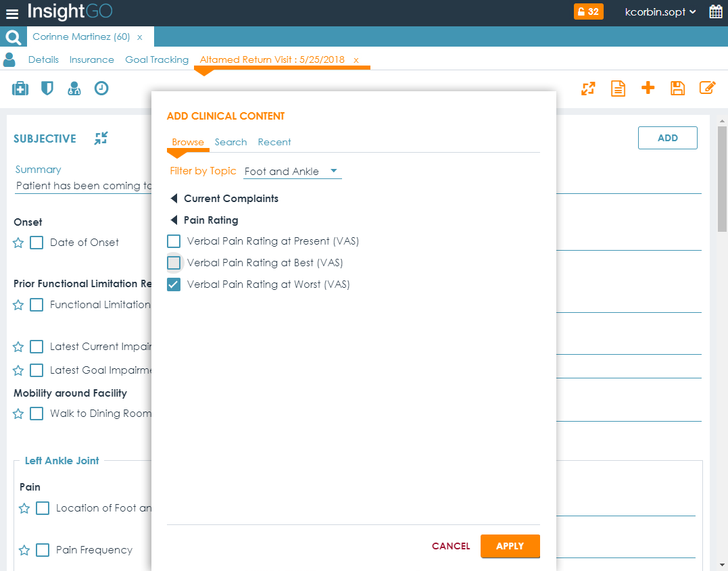Viewport: 728px width, 571px height.
Task: Open the kcorbin.sopt user menu
Action: [x=660, y=12]
